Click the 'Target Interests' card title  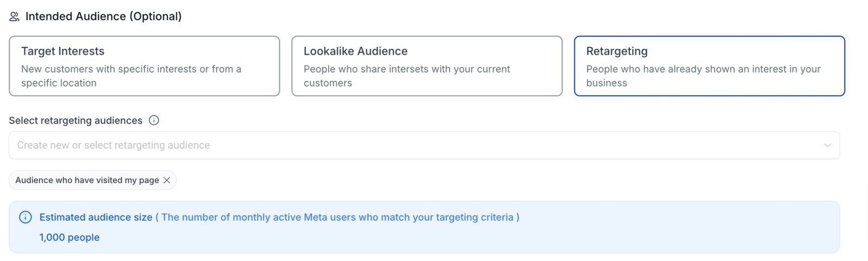(63, 51)
